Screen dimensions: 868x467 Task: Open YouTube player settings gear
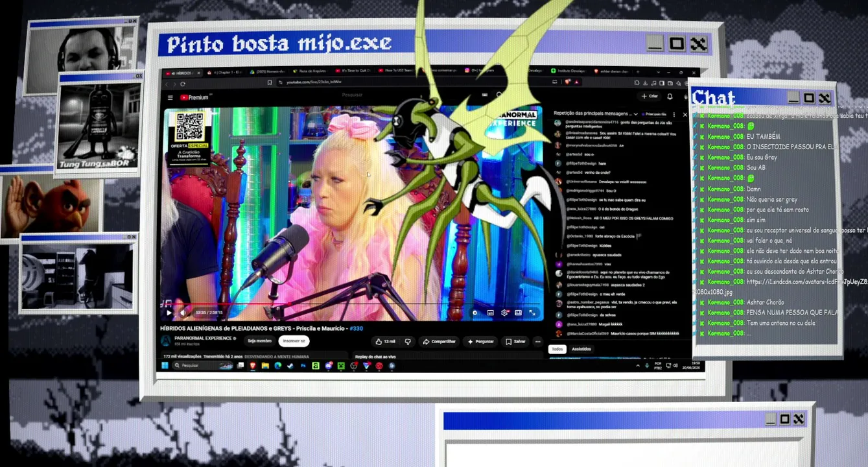pyautogui.click(x=505, y=313)
